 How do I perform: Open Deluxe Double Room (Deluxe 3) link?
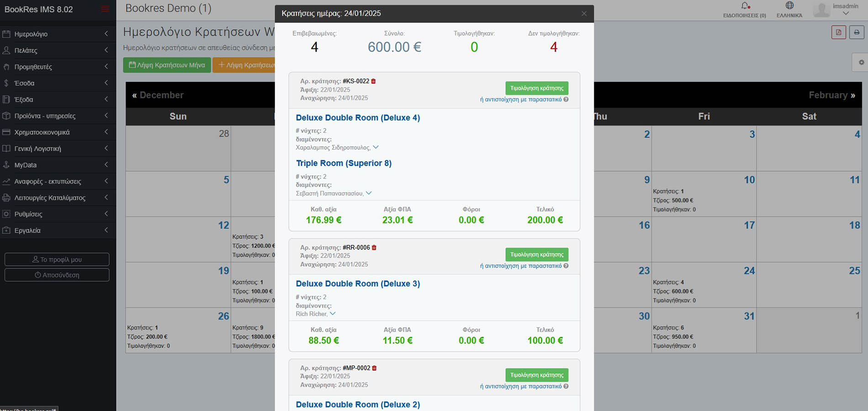click(x=358, y=284)
